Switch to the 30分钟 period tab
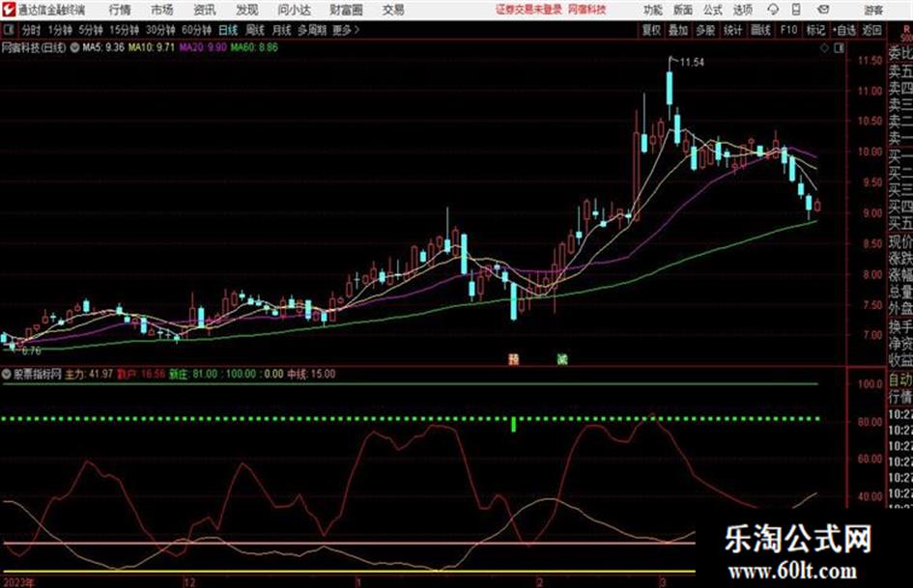 point(160,30)
